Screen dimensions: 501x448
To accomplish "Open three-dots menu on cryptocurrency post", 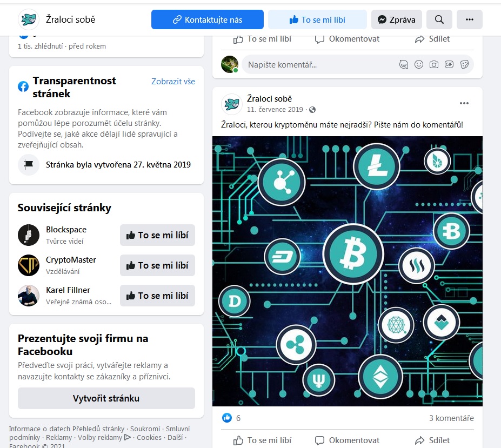I will 464,103.
